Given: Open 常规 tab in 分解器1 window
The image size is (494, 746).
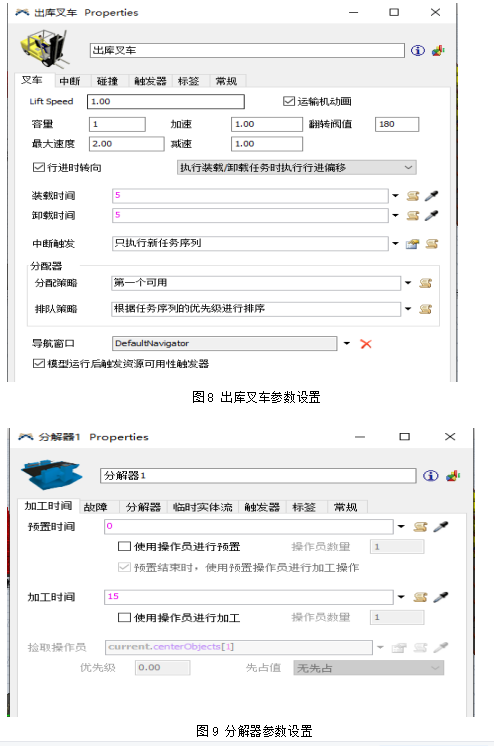Looking at the screenshot, I should (x=346, y=507).
